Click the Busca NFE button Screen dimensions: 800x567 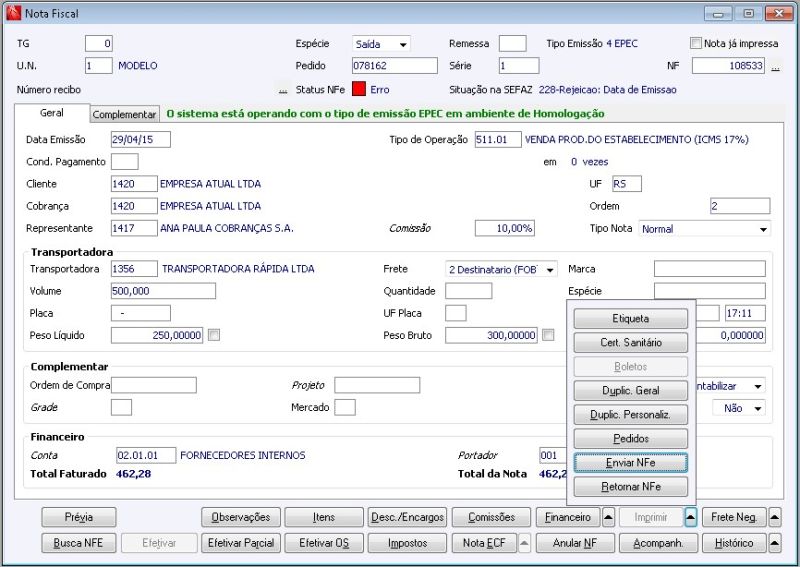click(x=79, y=543)
